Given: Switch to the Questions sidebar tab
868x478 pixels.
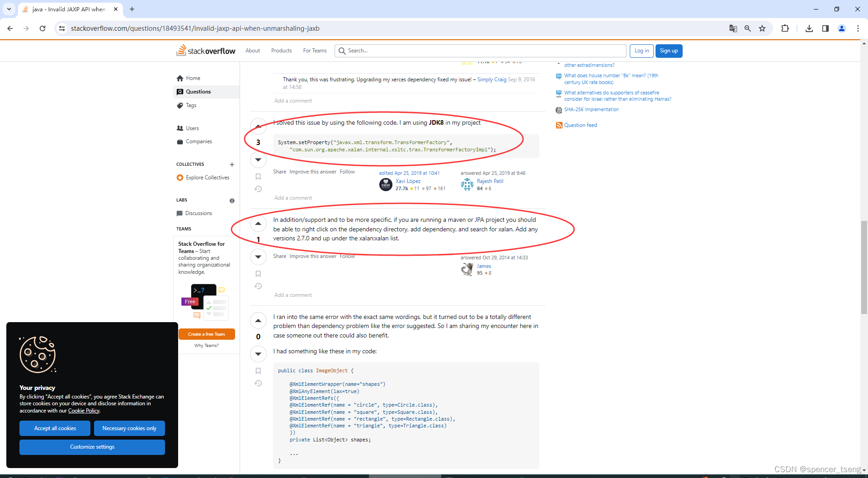Looking at the screenshot, I should click(x=199, y=91).
